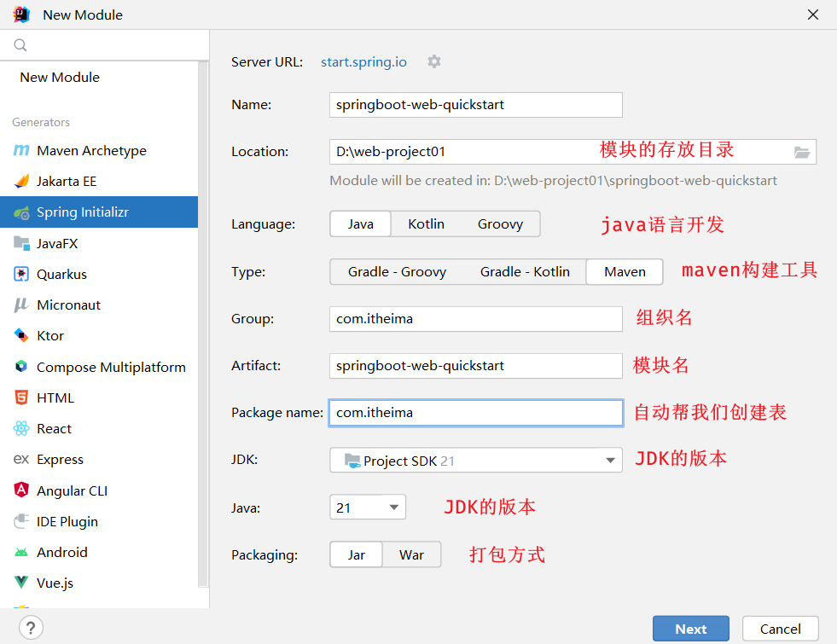Click the generator search field
Image resolution: width=837 pixels, height=644 pixels.
105,45
